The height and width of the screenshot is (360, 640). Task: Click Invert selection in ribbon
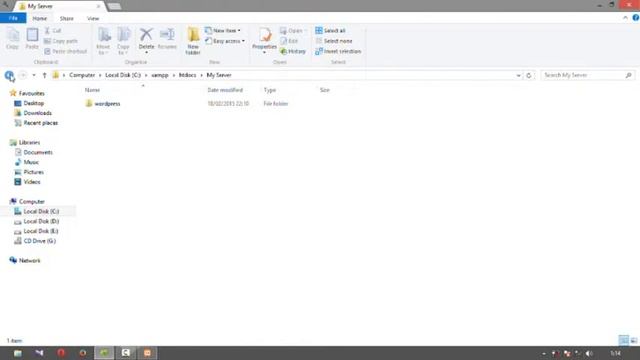(338, 51)
